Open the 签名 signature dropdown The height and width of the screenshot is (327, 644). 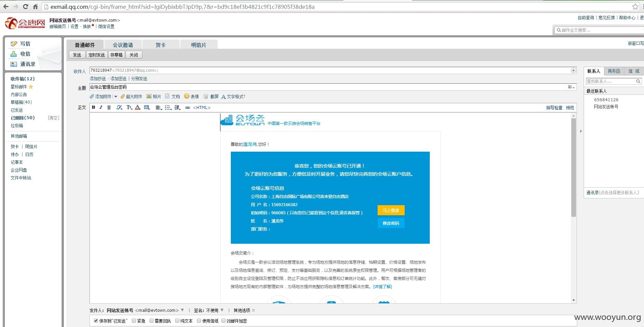[x=222, y=310]
